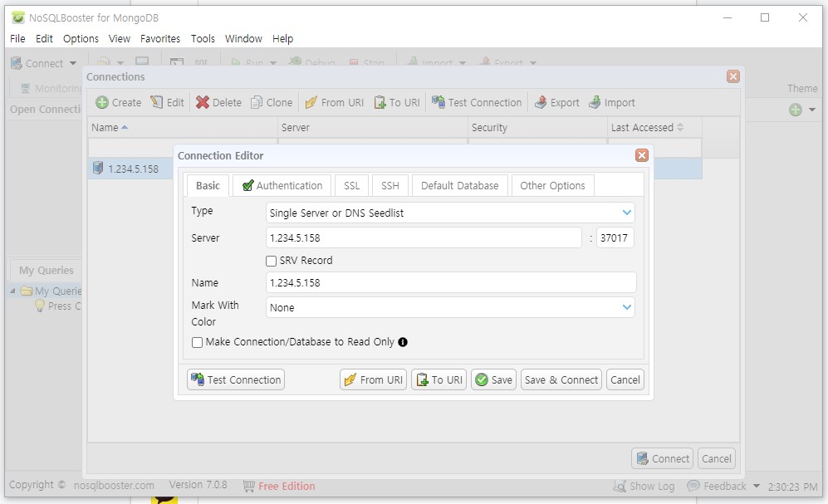Image resolution: width=828 pixels, height=504 pixels.
Task: Click Create in the Connections toolbar
Action: (x=118, y=102)
